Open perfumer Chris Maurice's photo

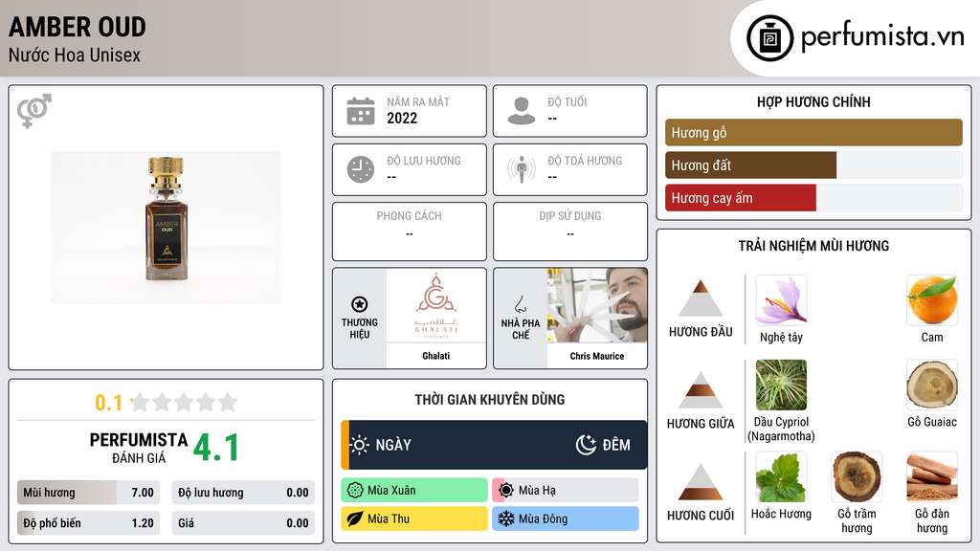[x=597, y=305]
